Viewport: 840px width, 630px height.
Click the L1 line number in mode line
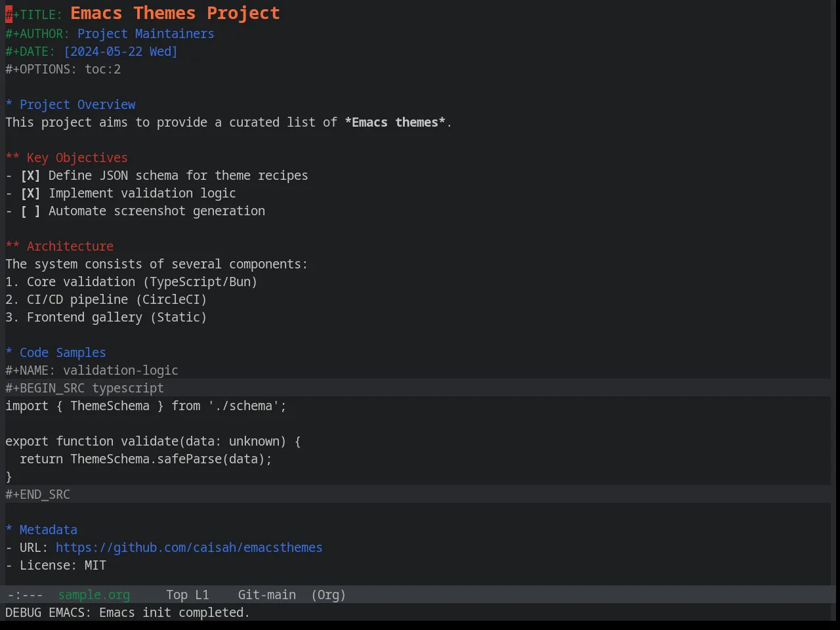pyautogui.click(x=202, y=595)
